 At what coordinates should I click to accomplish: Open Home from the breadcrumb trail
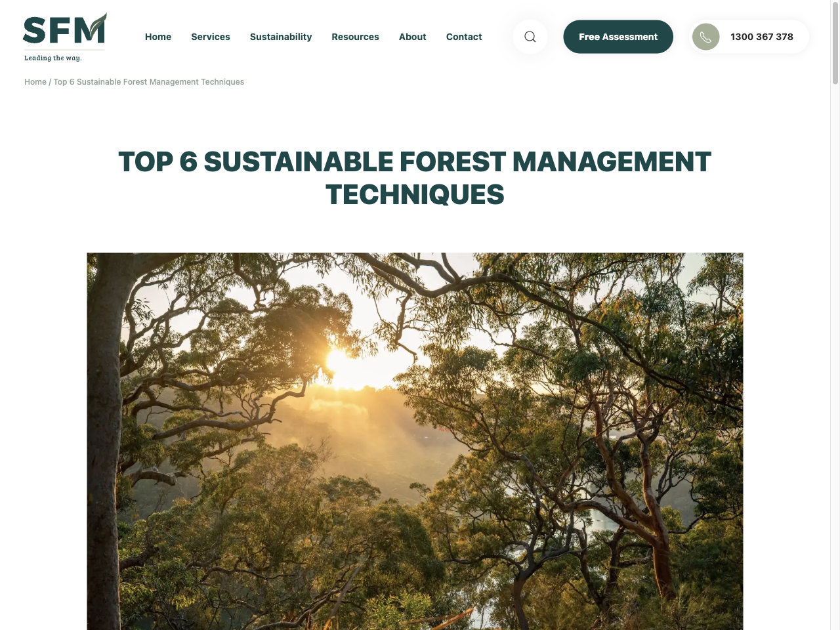coord(35,81)
